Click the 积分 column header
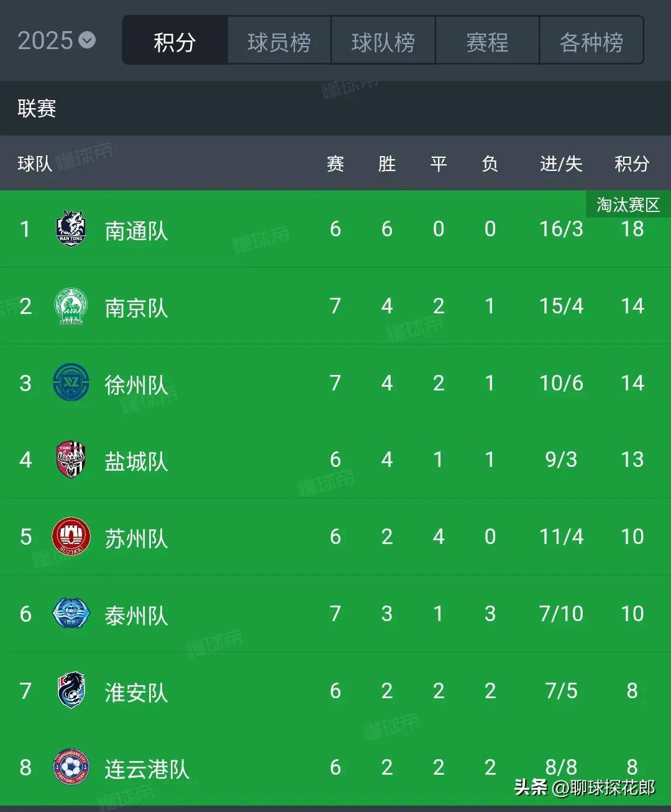Screen dimensions: 671x812 [x=632, y=164]
